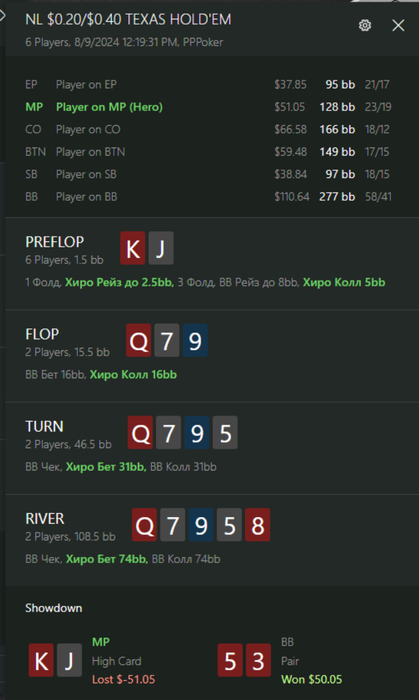
Task: Click the 'Хиро Бет 74bb' river action
Action: [107, 559]
